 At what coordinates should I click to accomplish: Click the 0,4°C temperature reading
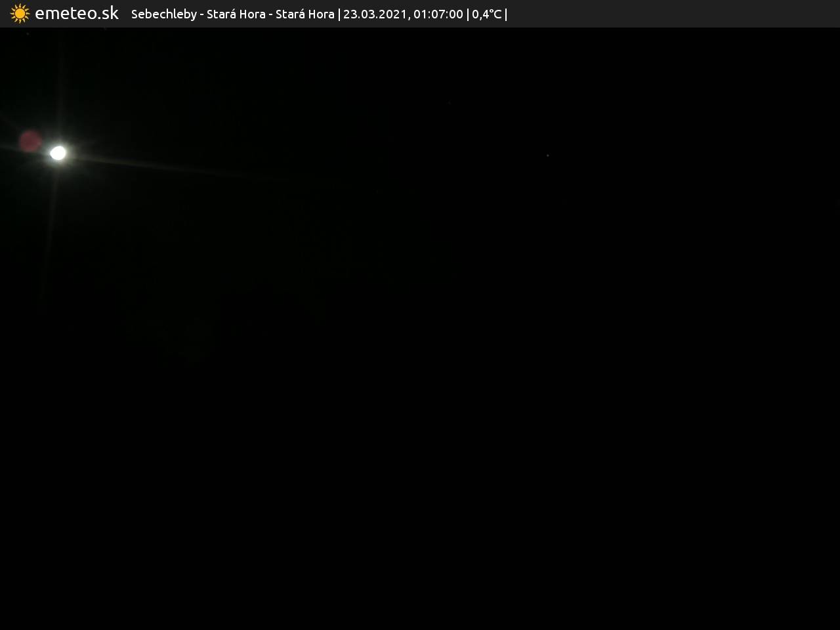coord(486,14)
